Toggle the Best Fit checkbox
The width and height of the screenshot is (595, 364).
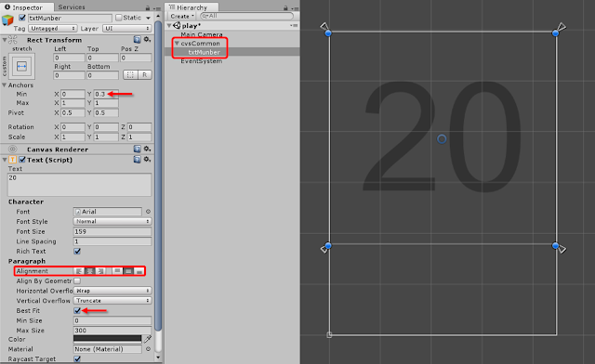point(77,310)
